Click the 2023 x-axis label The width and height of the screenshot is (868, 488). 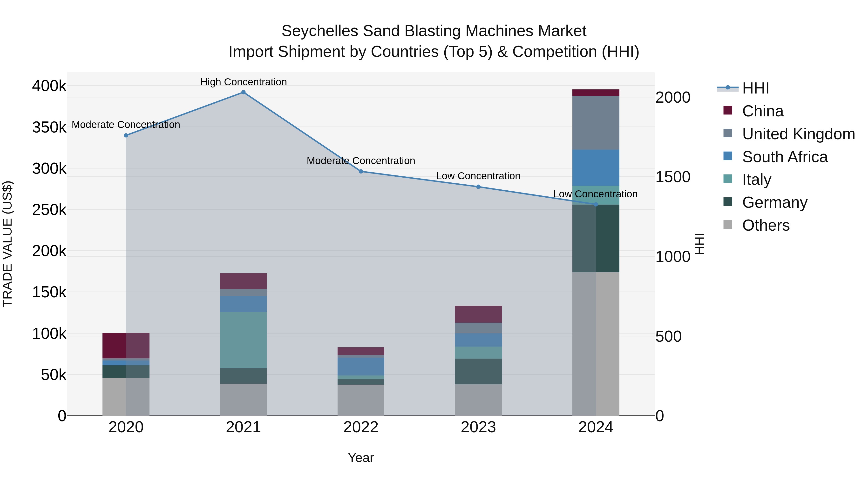point(478,427)
